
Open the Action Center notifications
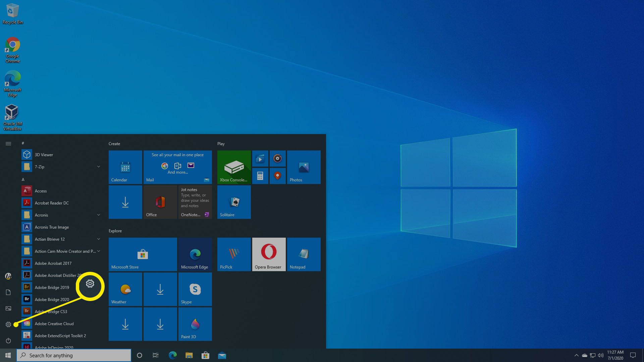click(633, 355)
